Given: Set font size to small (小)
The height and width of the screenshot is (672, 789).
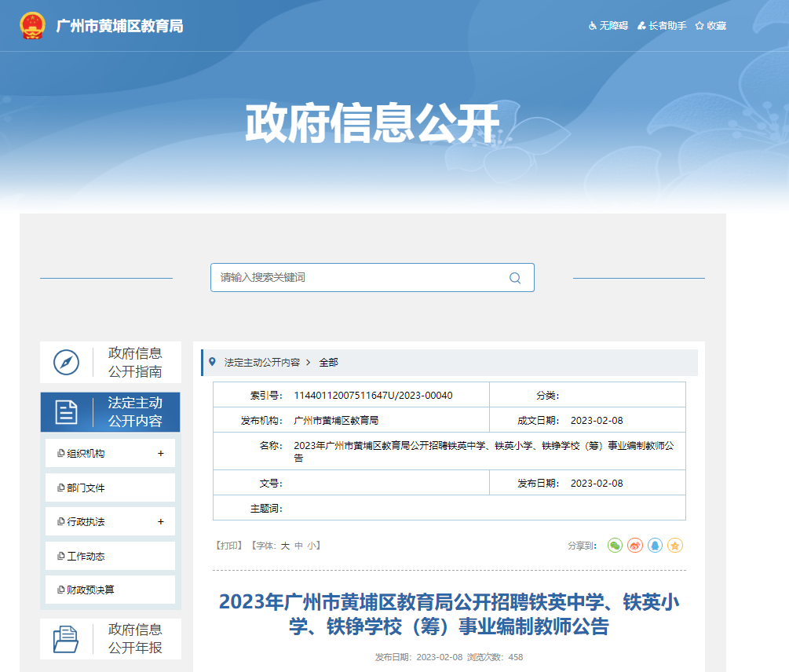Looking at the screenshot, I should tap(312, 546).
